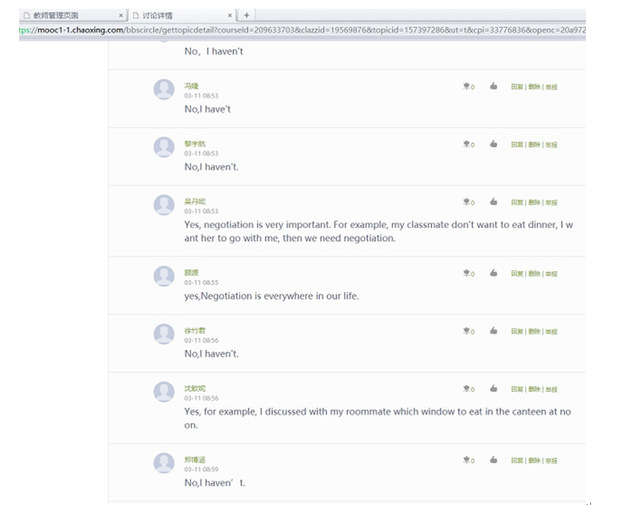
Task: Click 删除 on "negotiation is very important" comment
Action: (x=534, y=202)
